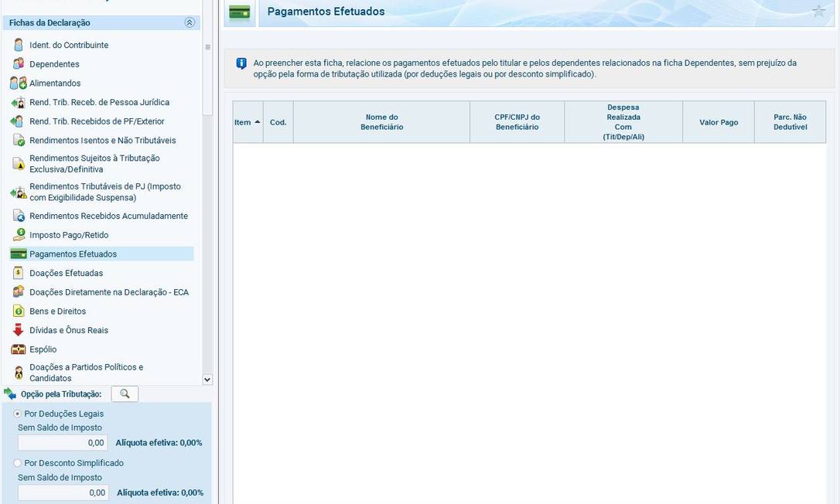Click the Imposto Pago/Retido icon
This screenshot has height=504, width=840.
pos(19,235)
